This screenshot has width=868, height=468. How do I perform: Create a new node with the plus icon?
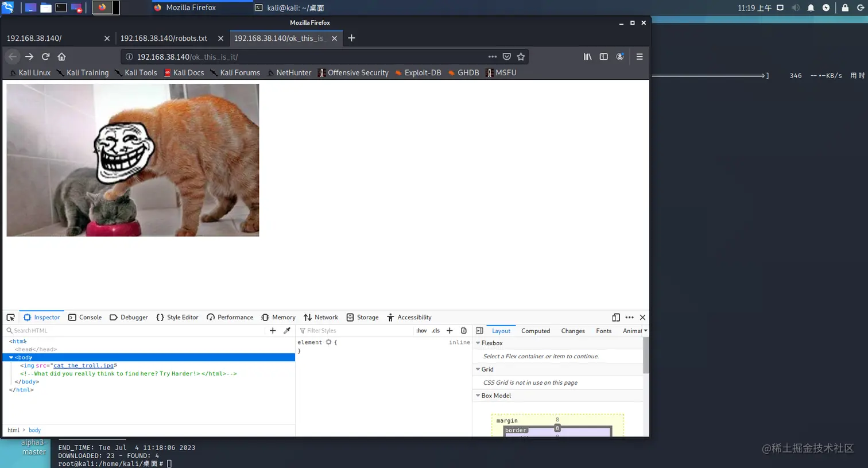(273, 331)
